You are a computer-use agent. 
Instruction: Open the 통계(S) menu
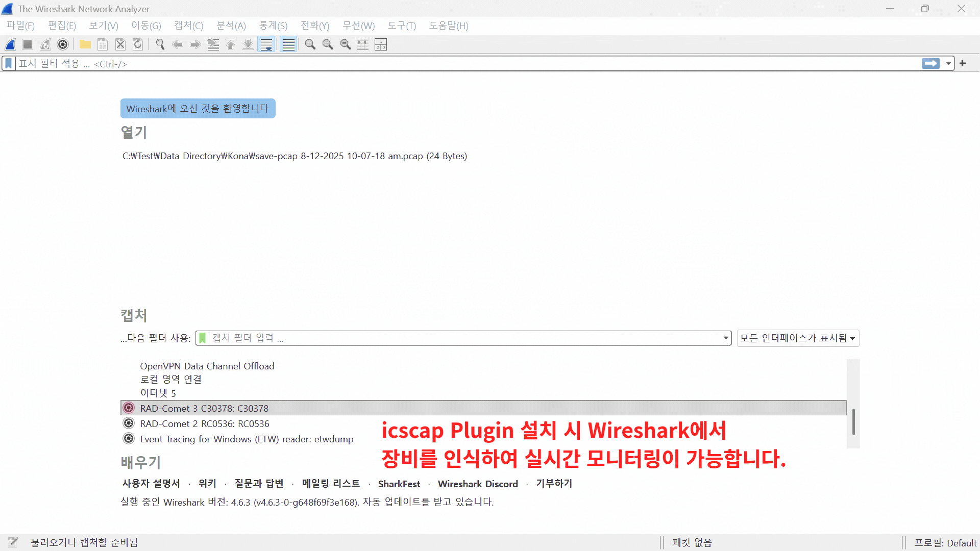(x=273, y=26)
